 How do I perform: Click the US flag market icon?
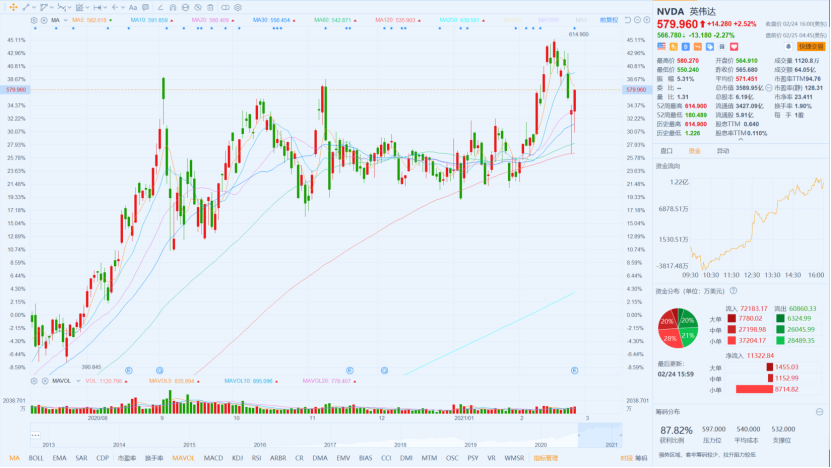click(661, 47)
